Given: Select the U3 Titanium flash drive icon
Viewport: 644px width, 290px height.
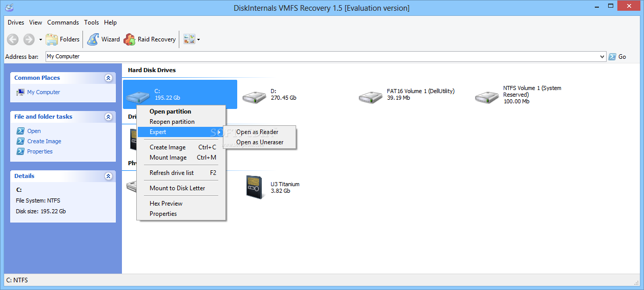Looking at the screenshot, I should (255, 187).
